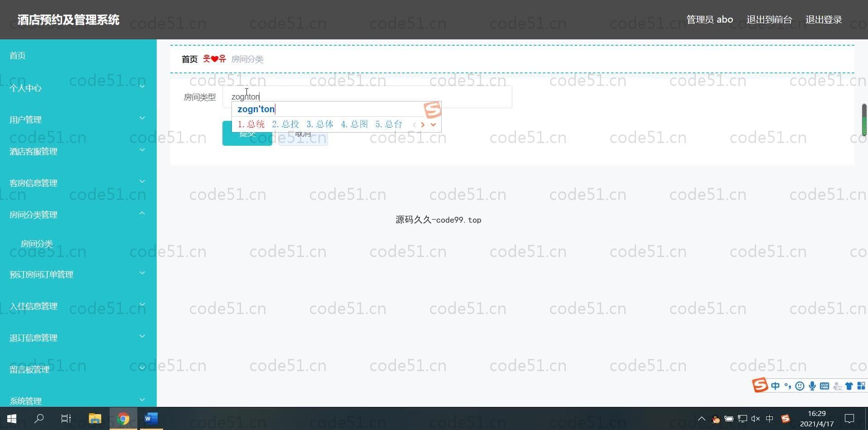Image resolution: width=868 pixels, height=430 pixels.
Task: Open the Windows Start menu
Action: coord(12,419)
